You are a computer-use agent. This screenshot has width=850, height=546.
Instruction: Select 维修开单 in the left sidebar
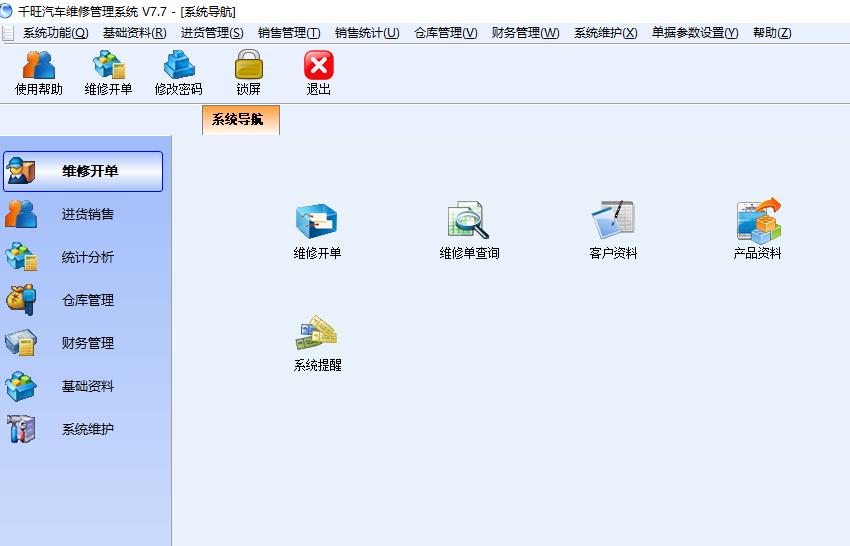click(83, 171)
